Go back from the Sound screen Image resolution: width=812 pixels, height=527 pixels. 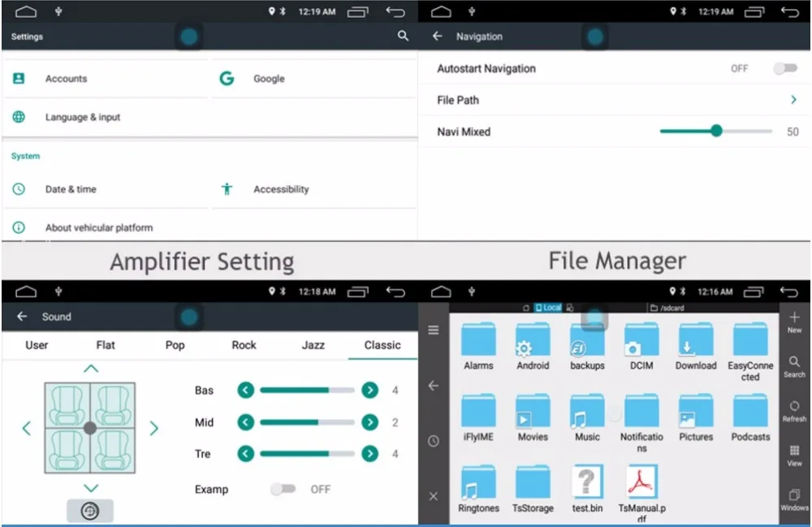(22, 316)
